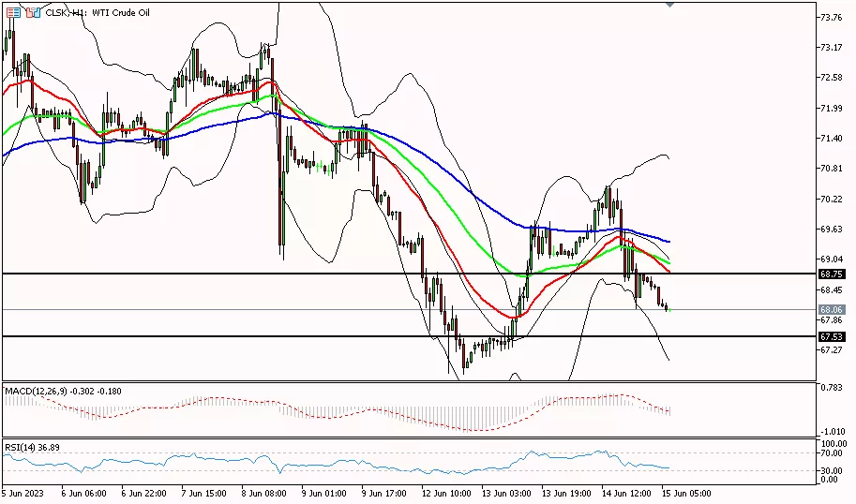
Task: Click the 68.75 price level label
Action: click(829, 274)
